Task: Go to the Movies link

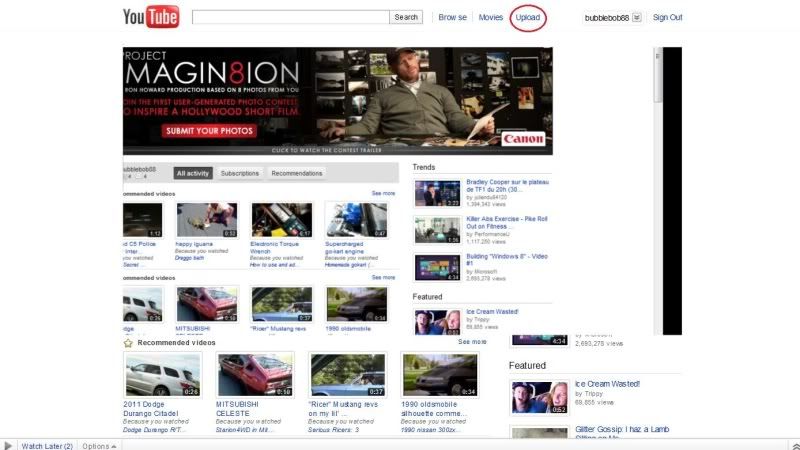Action: (x=491, y=17)
